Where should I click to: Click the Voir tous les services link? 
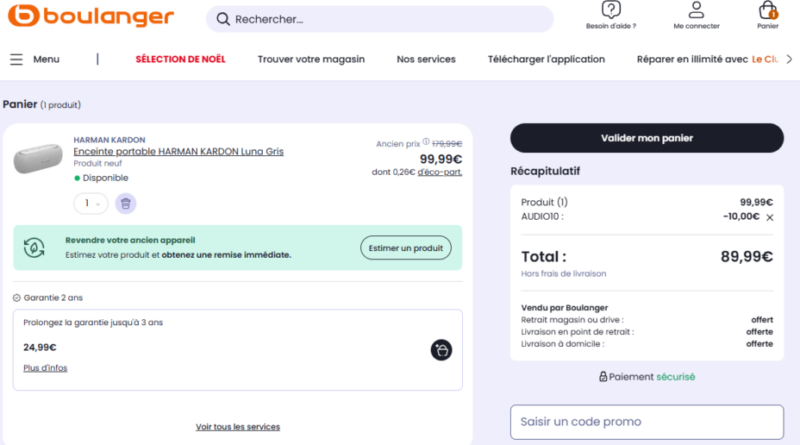(238, 427)
